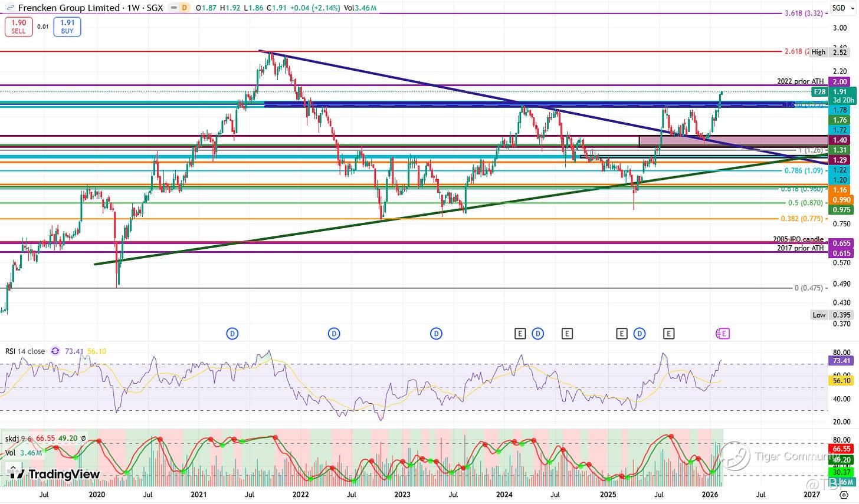
Task: Select the skdj 9 6 indicator legend
Action: point(19,439)
